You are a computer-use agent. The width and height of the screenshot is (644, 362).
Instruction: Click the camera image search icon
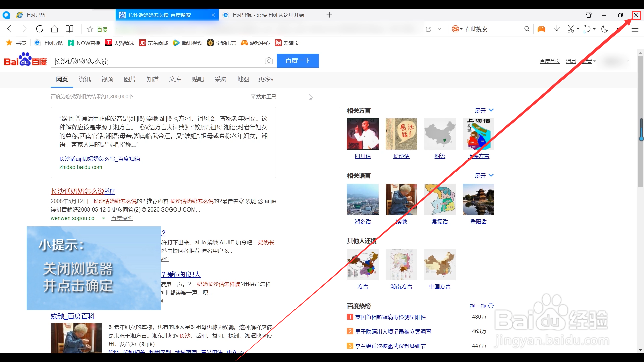[269, 61]
